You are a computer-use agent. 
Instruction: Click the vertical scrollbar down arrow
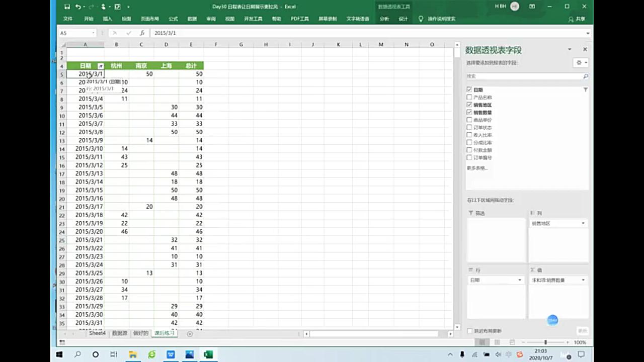(x=457, y=327)
